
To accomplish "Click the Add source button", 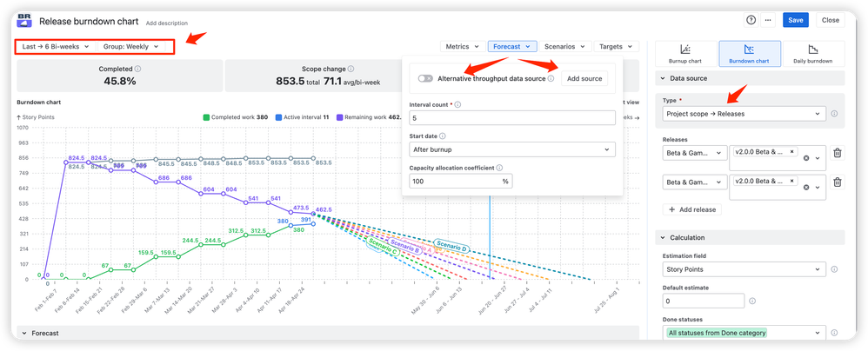I will coord(584,78).
